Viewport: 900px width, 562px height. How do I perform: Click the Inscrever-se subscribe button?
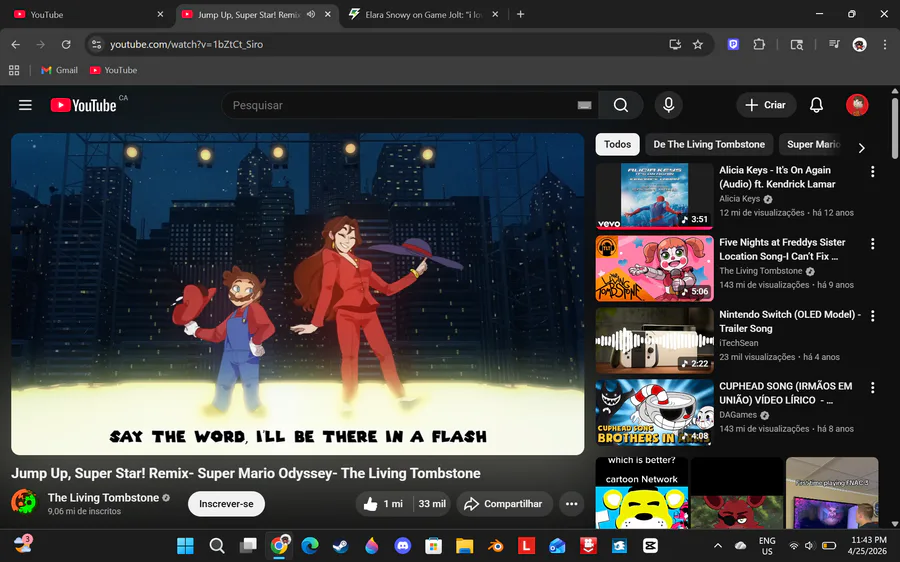point(226,503)
